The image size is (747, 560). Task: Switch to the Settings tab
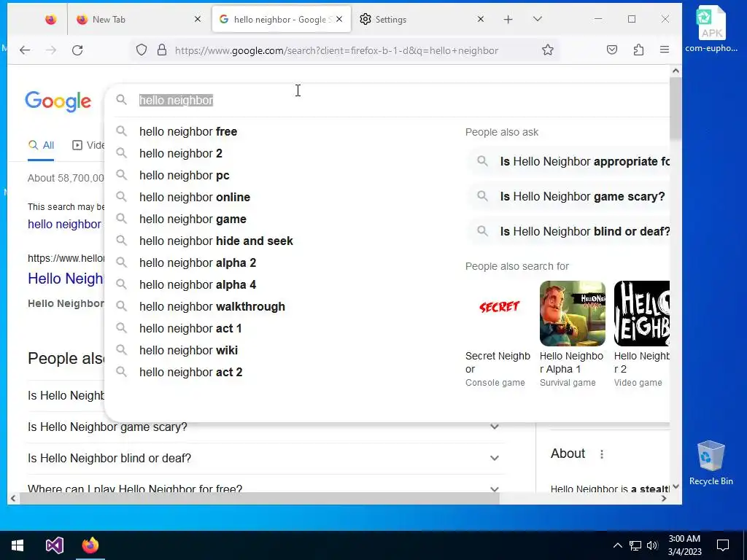pyautogui.click(x=422, y=20)
